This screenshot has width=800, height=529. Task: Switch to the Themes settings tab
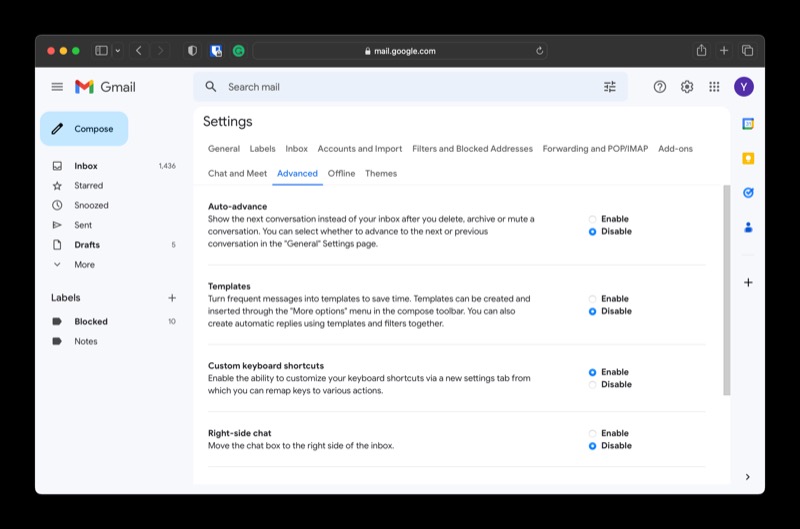tap(381, 174)
